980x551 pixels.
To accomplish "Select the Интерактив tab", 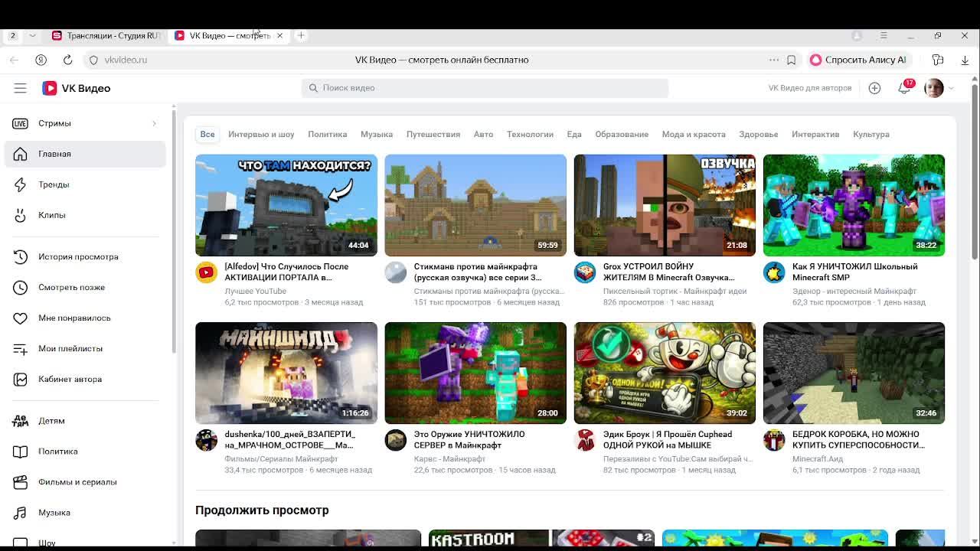I will pyautogui.click(x=815, y=134).
